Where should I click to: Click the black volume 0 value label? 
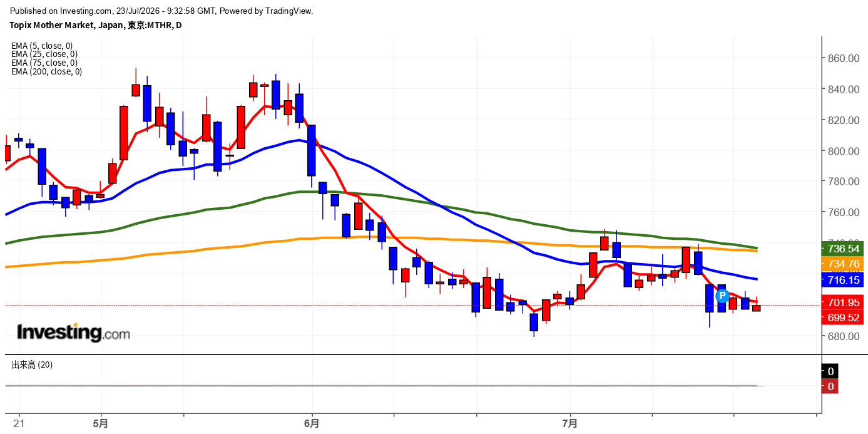pyautogui.click(x=830, y=371)
